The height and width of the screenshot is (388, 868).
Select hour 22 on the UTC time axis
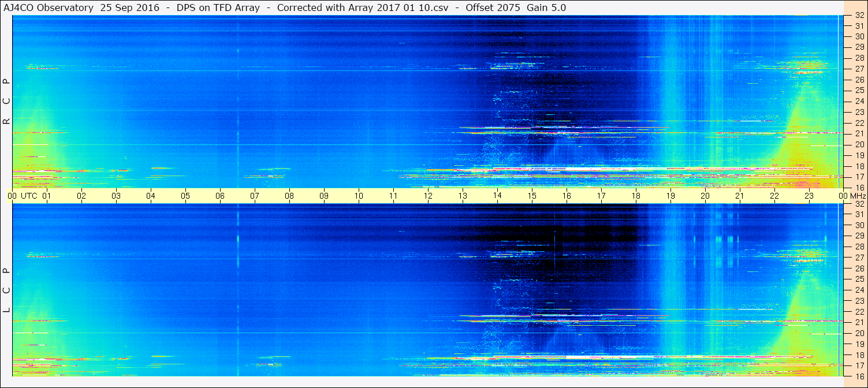click(774, 196)
